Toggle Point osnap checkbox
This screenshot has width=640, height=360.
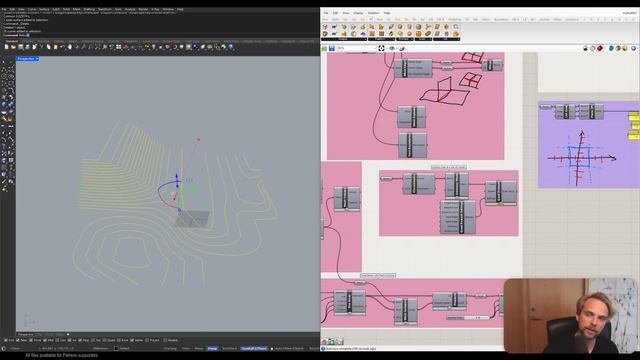click(31, 340)
